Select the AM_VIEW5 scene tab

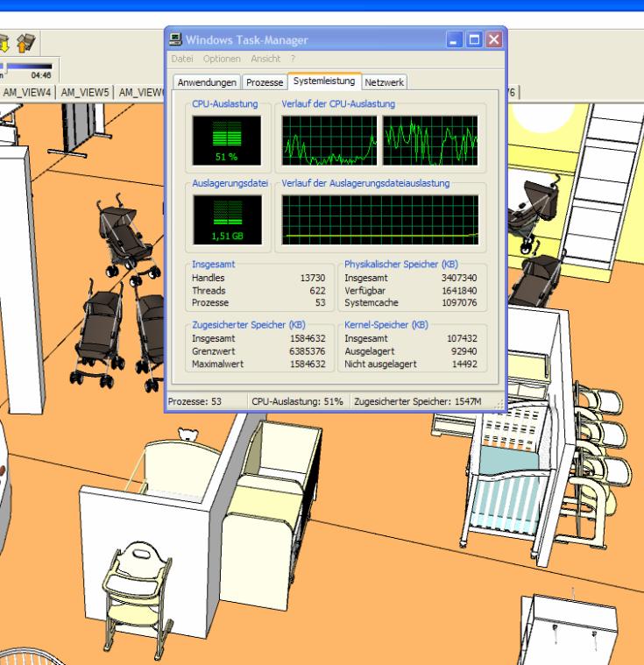(85, 93)
